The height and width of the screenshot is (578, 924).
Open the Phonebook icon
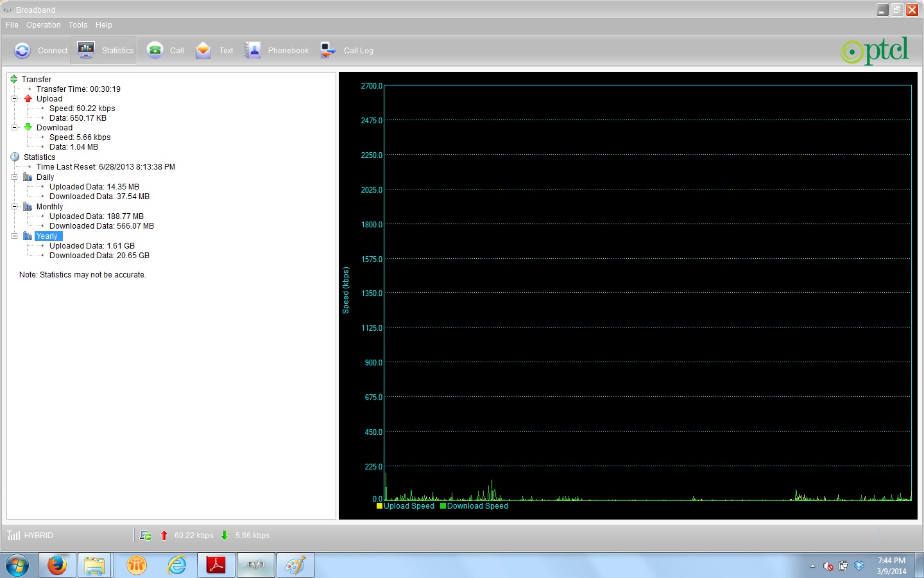click(x=253, y=50)
